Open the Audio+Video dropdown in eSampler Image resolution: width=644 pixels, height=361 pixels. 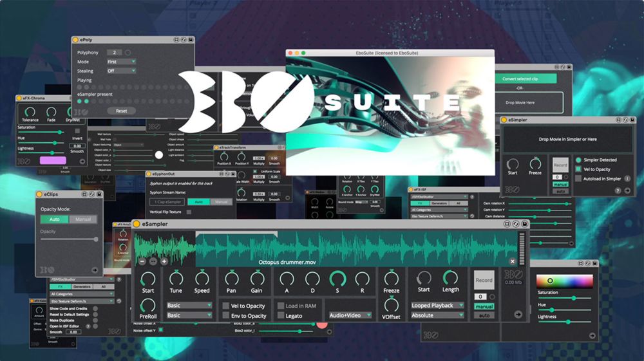(x=350, y=315)
